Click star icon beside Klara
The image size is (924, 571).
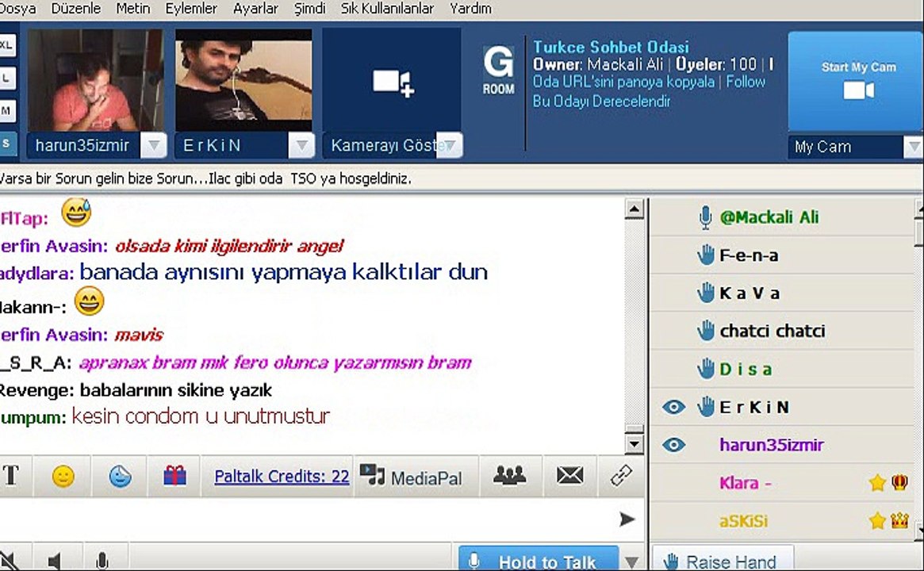pyautogui.click(x=877, y=483)
